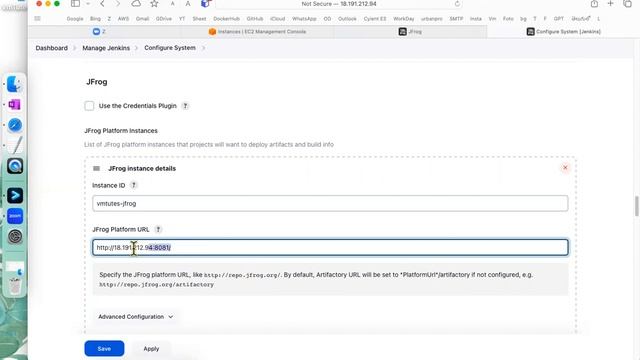Open the chevron after Dashboard breadcrumb
The width and height of the screenshot is (640, 360).
coord(75,48)
